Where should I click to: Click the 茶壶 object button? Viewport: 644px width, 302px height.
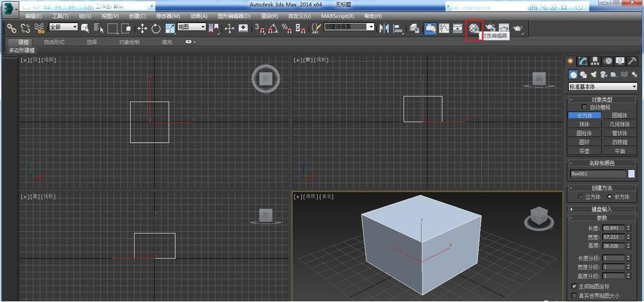coord(584,151)
